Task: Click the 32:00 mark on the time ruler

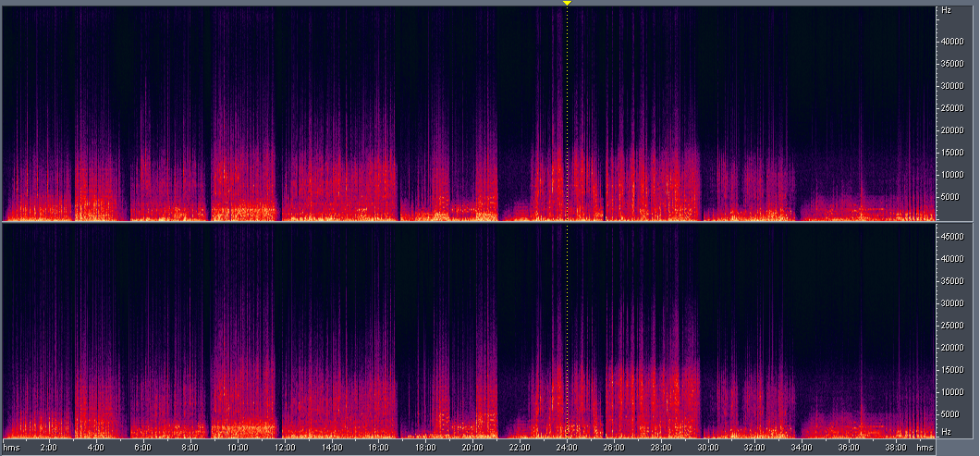Action: tap(755, 448)
